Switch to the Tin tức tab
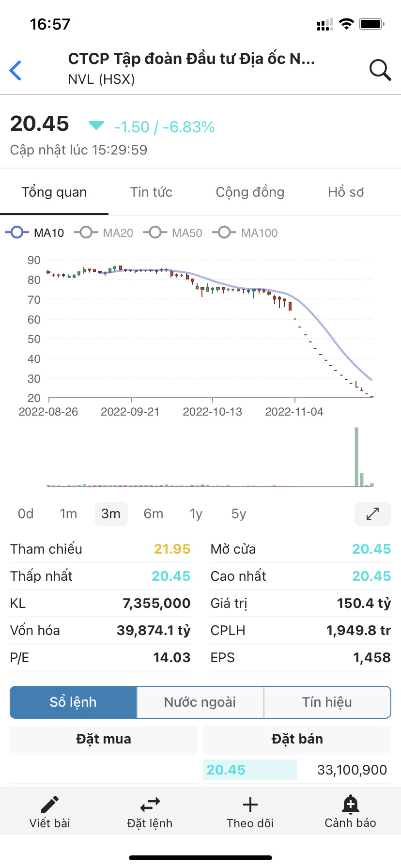Viewport: 401px width, 868px height. click(151, 192)
